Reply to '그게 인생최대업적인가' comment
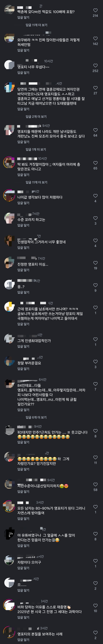The image size is (103, 644). [x=23, y=346]
